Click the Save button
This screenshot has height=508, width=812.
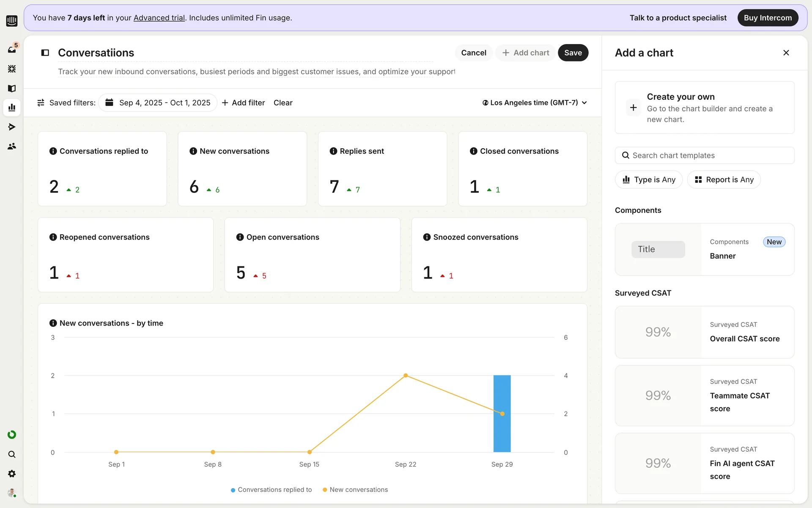pyautogui.click(x=573, y=52)
